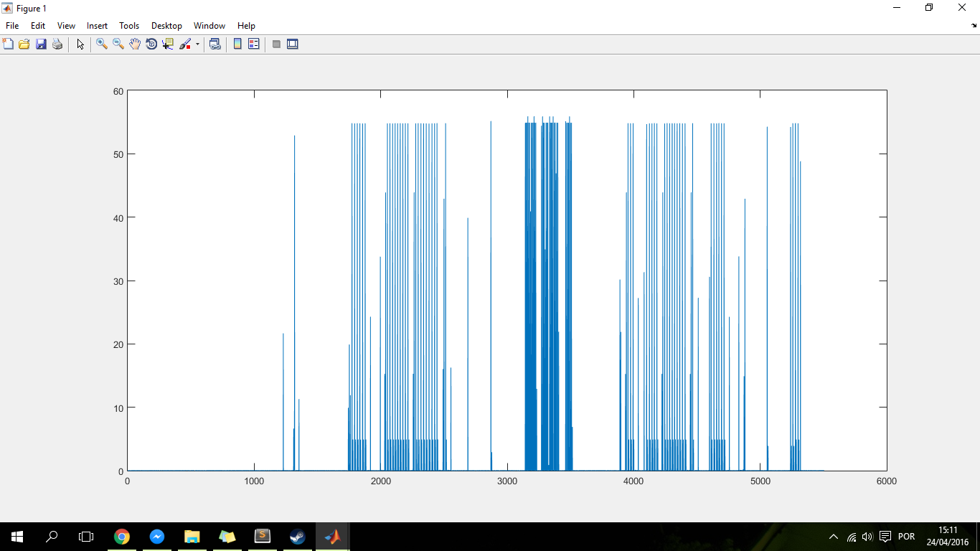Insert a colorbar via the toolbar
Viewport: 980px width, 551px height.
point(237,44)
